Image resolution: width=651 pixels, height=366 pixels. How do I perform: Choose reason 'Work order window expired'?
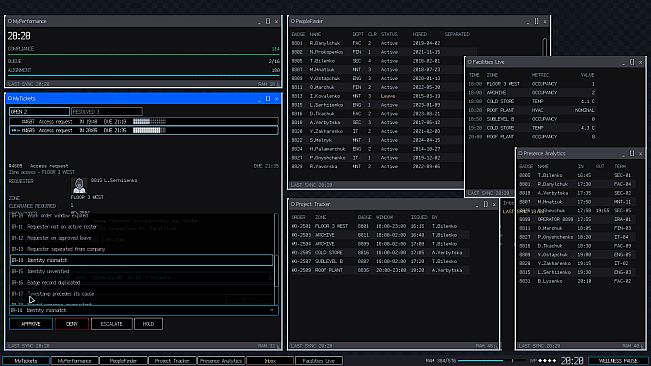141,216
